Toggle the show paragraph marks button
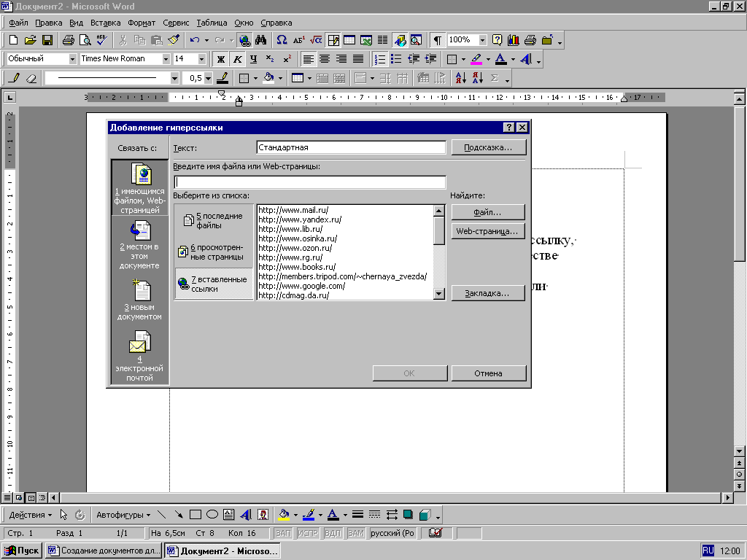The height and width of the screenshot is (560, 747). click(x=438, y=40)
